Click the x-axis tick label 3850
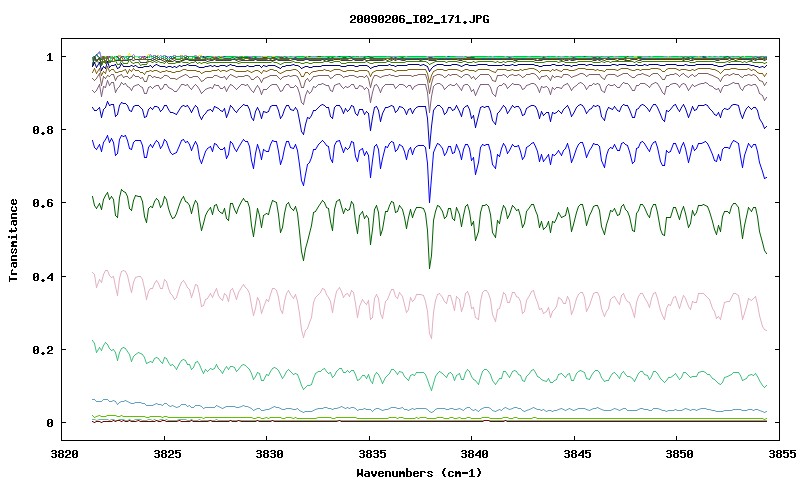The width and height of the screenshot is (800, 480). pyautogui.click(x=680, y=454)
